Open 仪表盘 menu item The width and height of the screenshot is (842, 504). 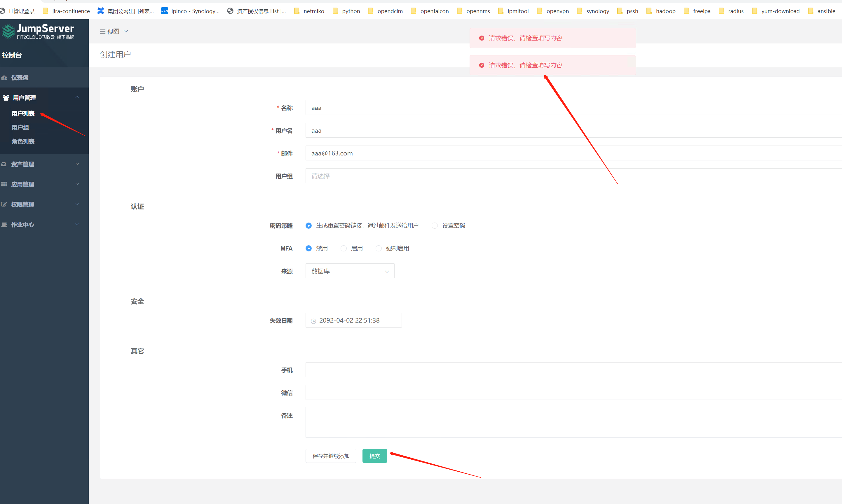coord(44,77)
